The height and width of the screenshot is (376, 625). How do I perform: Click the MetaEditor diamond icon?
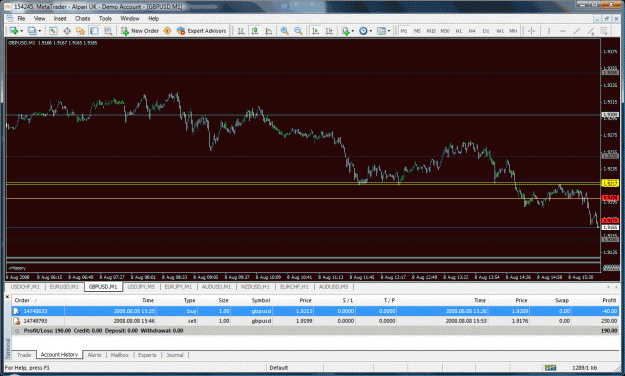(x=167, y=31)
